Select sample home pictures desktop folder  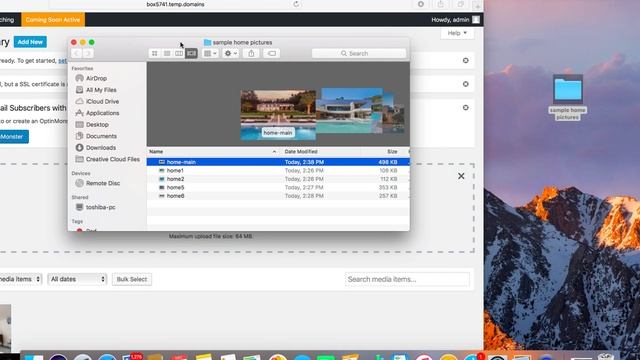pyautogui.click(x=568, y=97)
